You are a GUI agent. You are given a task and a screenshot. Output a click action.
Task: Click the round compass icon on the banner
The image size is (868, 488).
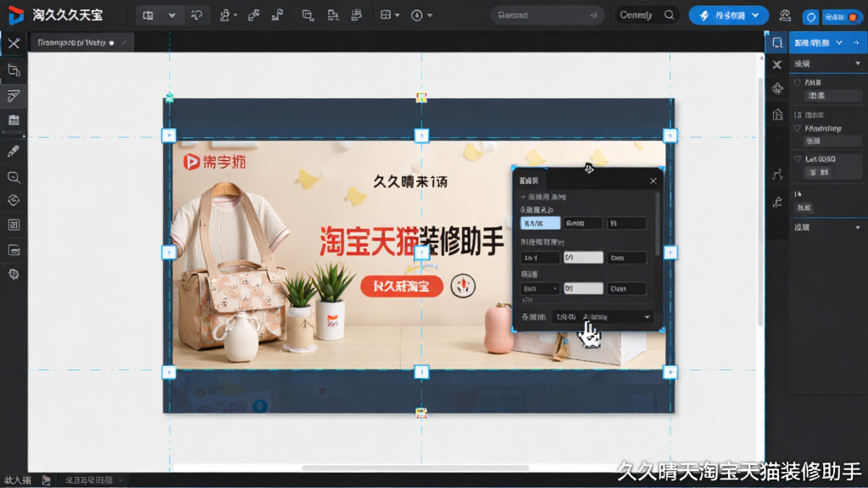coord(463,286)
